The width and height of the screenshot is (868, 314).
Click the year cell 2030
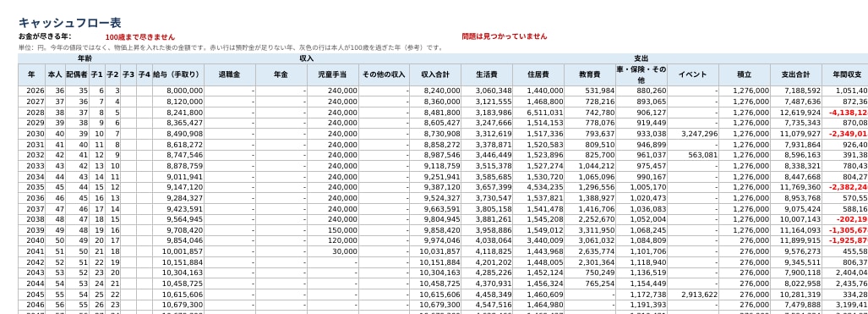[32, 134]
